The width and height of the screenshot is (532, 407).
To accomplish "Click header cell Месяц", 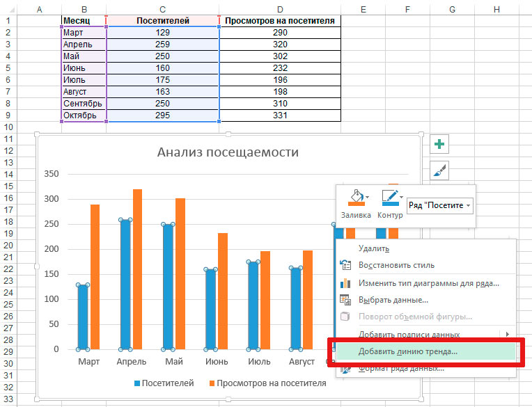I will coord(84,21).
